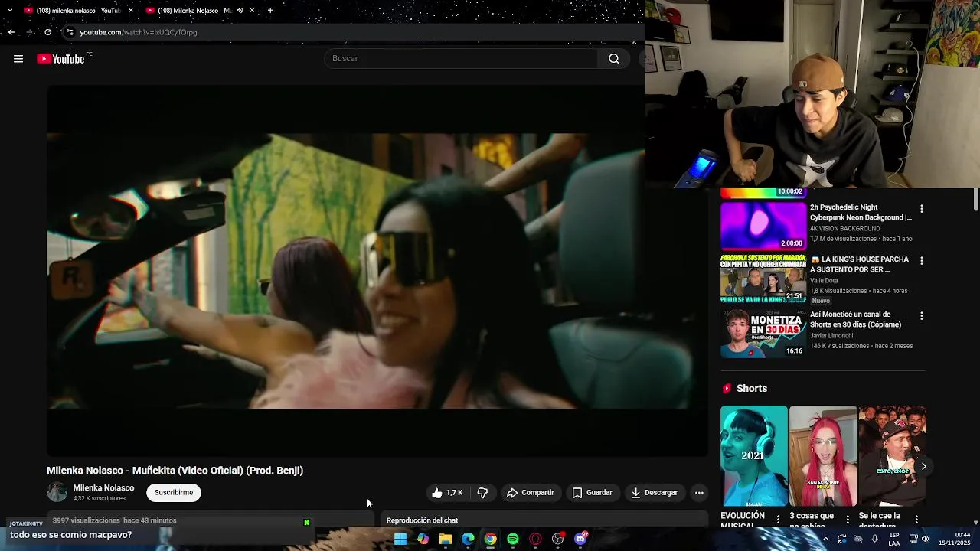
Task: Open the volume speaker tray icon
Action: (x=926, y=539)
